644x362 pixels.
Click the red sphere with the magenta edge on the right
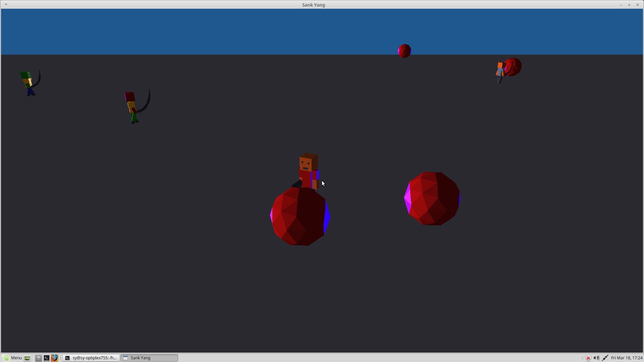click(432, 198)
